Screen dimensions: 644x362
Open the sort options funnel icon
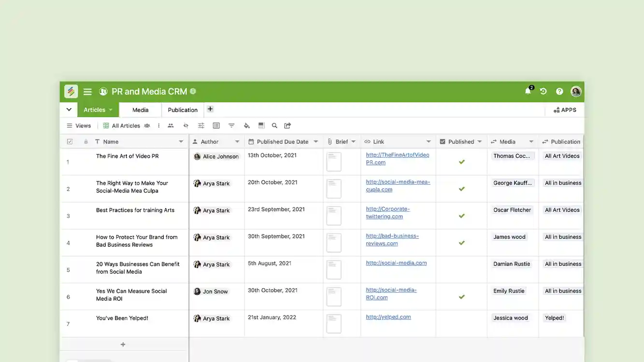pos(231,125)
